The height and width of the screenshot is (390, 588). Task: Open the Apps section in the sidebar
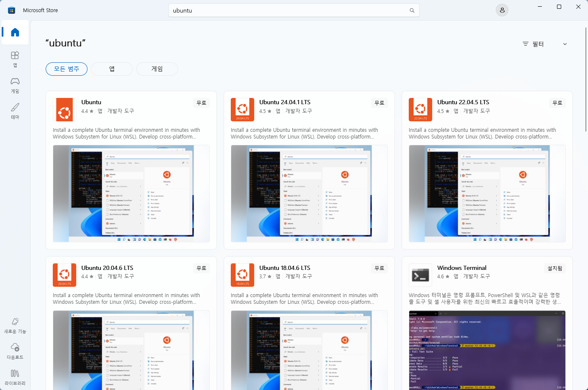click(x=15, y=59)
